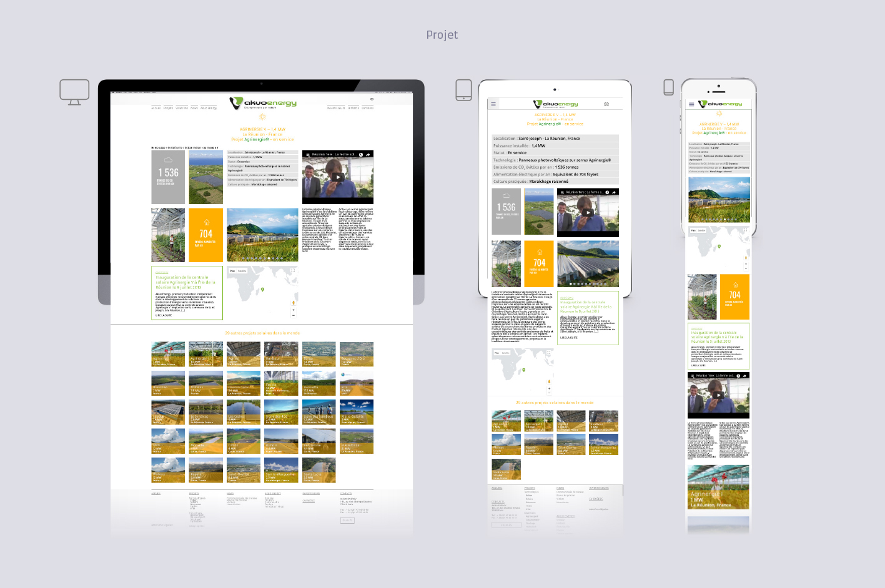Open Inauguration de la centrale article on desktop
The image size is (885, 588).
(185, 282)
